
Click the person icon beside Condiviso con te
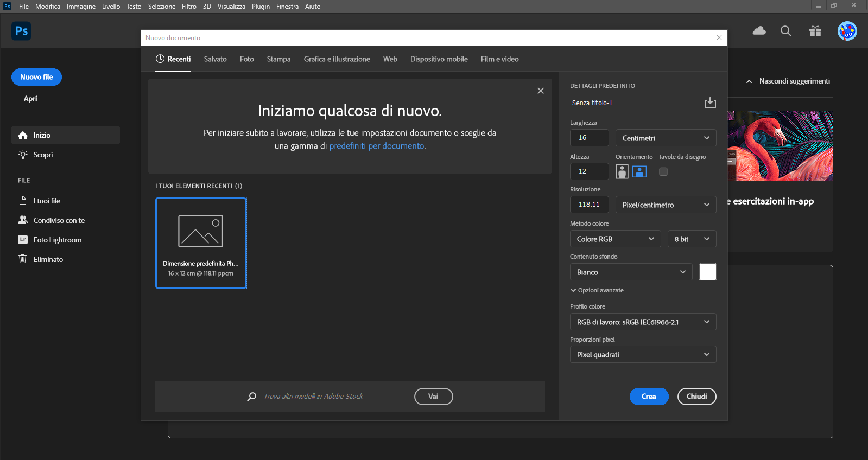pyautogui.click(x=23, y=220)
